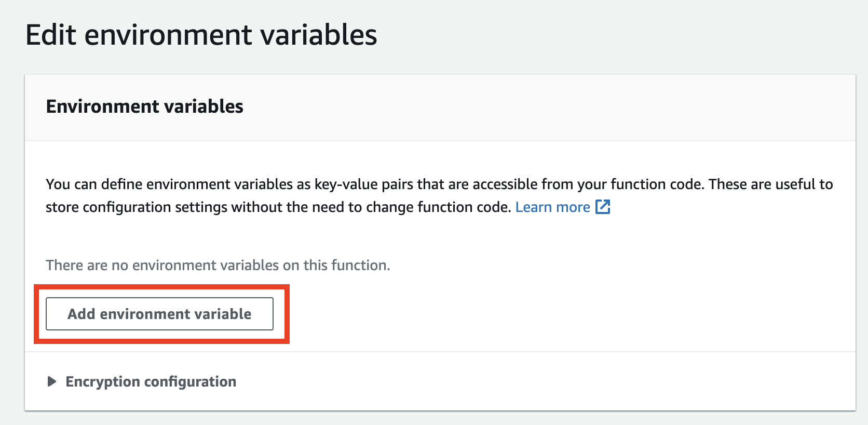This screenshot has width=868, height=425.
Task: Click the Add environment variable button
Action: tap(159, 314)
